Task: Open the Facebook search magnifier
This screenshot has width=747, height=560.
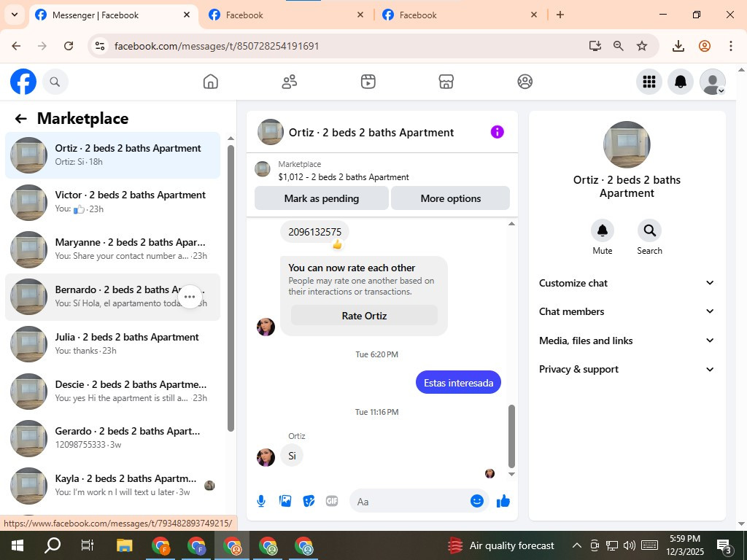Action: click(55, 82)
